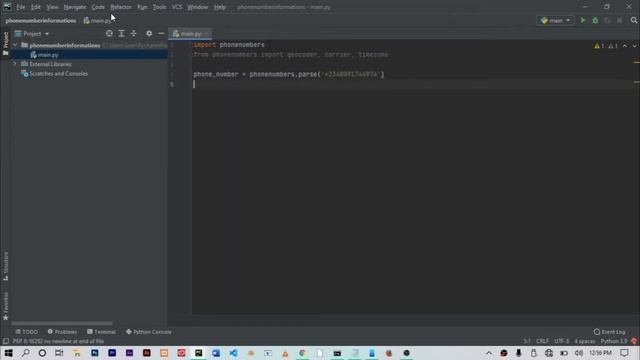This screenshot has width=640, height=360.
Task: Open the main run configuration dropdown
Action: pos(556,20)
